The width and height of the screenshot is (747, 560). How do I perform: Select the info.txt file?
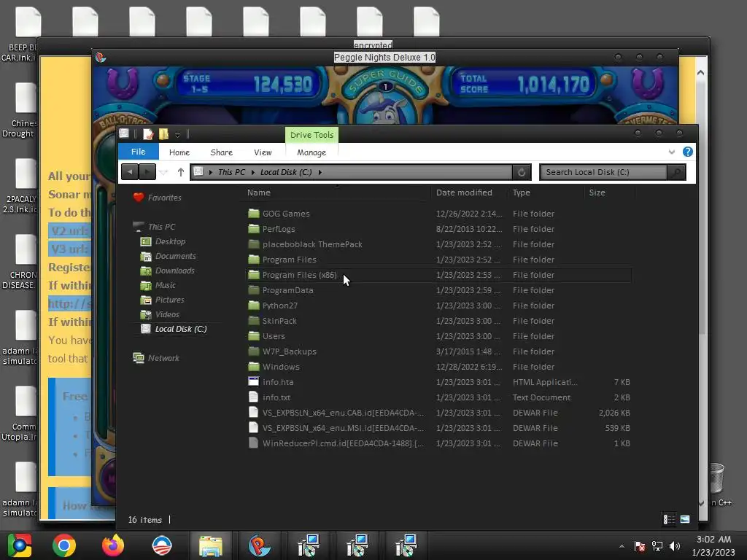(x=276, y=397)
